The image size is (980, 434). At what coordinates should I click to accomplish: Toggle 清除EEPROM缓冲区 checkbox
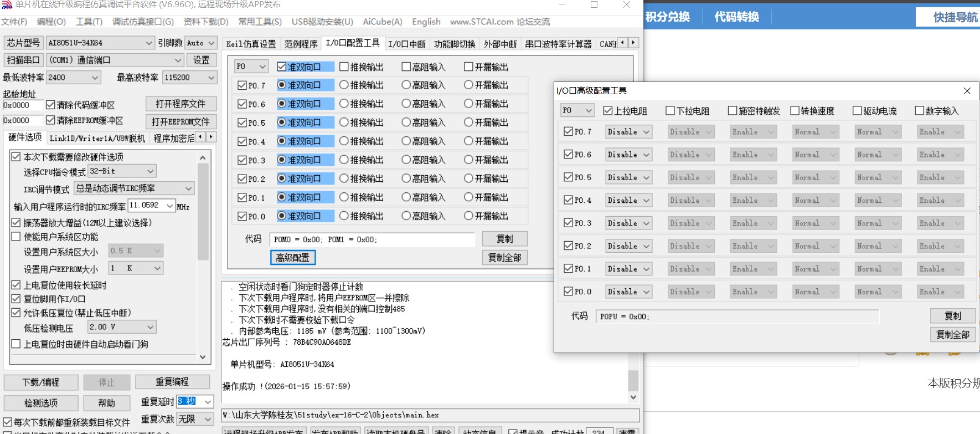tap(50, 120)
